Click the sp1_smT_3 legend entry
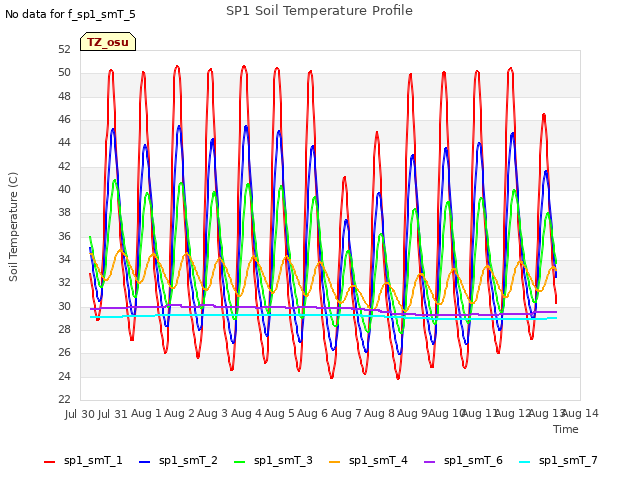The width and height of the screenshot is (640, 480). [273, 461]
